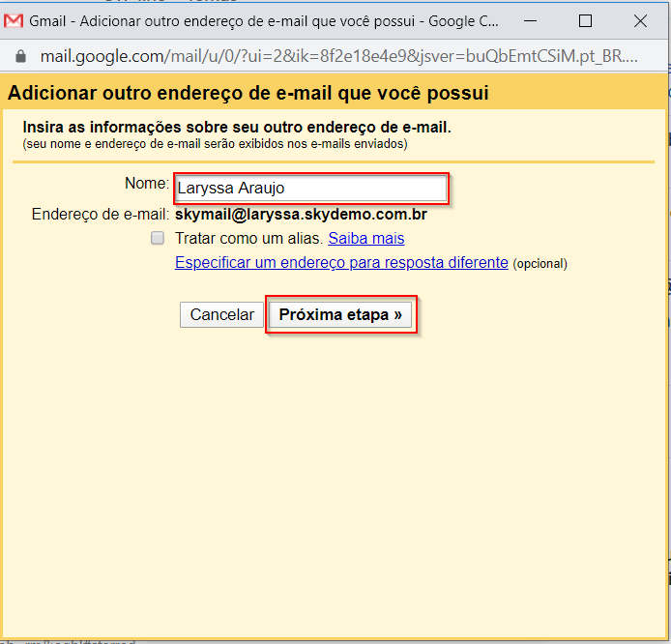Proceed with 'Próxima etapa »' button
Screen dimensions: 671x644
pyautogui.click(x=340, y=314)
